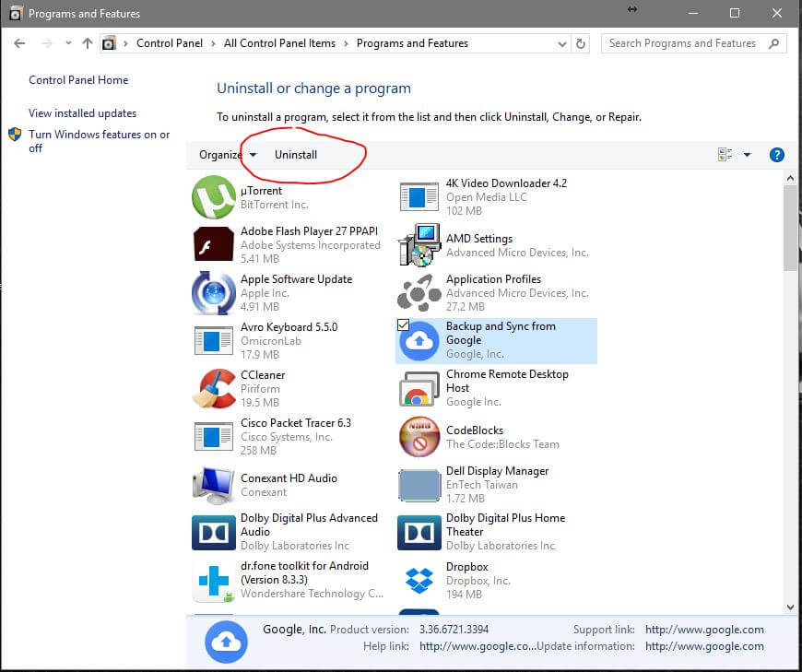
Task: Uncheck the Backup and Sync checkbox
Action: [403, 324]
